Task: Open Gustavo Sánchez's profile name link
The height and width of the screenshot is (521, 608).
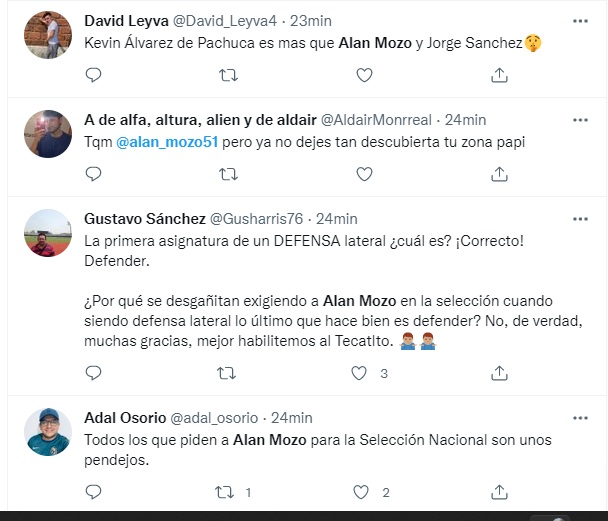Action: [x=144, y=219]
